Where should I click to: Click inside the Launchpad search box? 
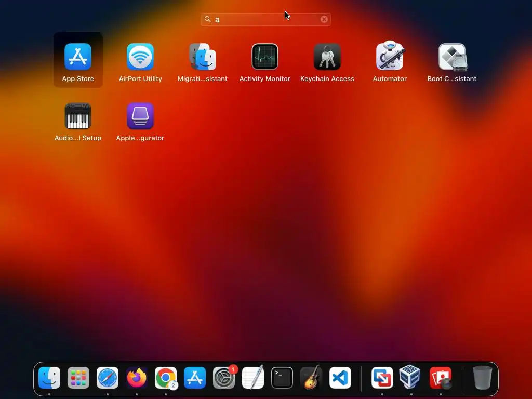[266, 19]
